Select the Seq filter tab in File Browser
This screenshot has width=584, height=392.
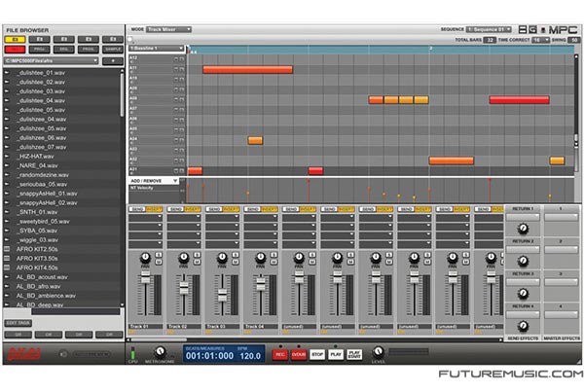pyautogui.click(x=64, y=50)
